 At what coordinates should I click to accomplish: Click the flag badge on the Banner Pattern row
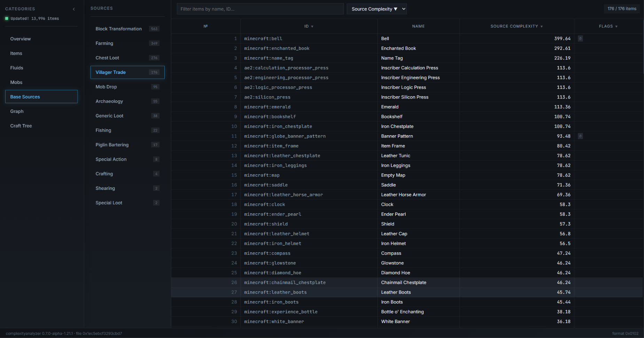click(580, 136)
